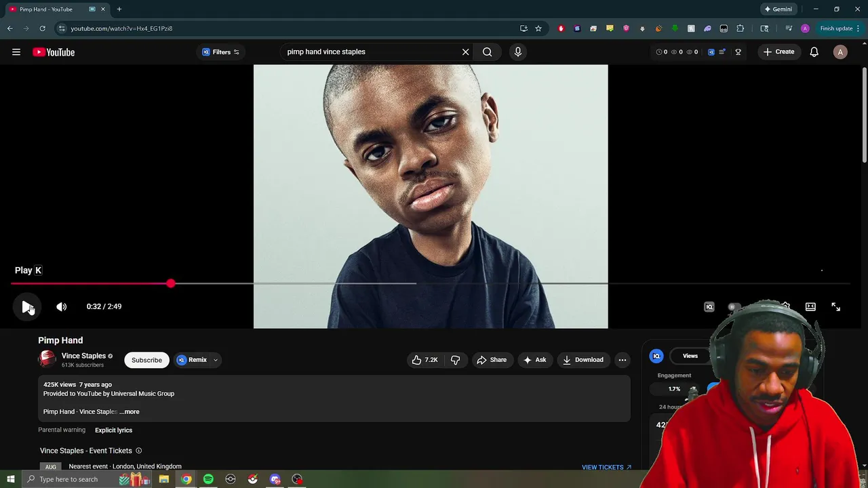Screen dimensions: 868x488
Task: Open the account avatar menu on YouTube
Action: pos(840,52)
